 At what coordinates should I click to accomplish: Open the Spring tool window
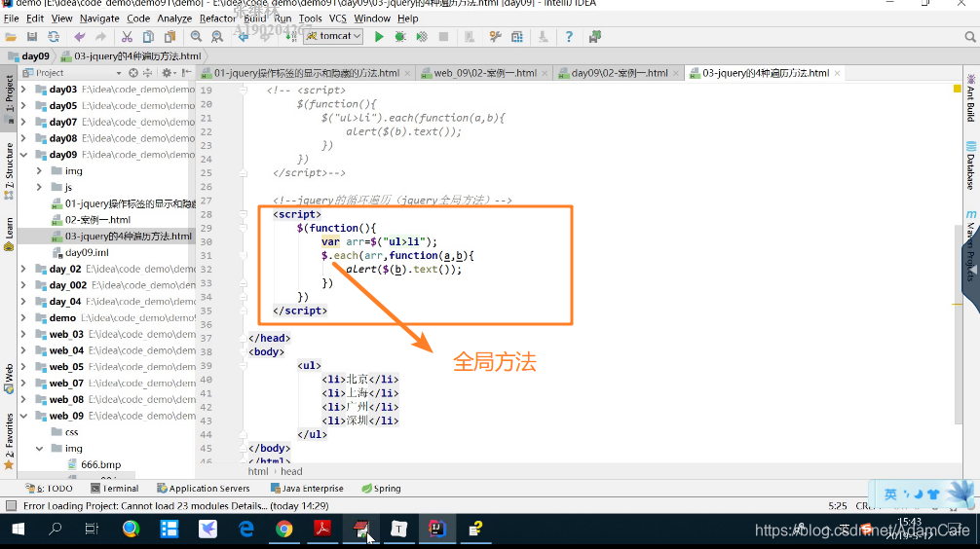point(381,489)
